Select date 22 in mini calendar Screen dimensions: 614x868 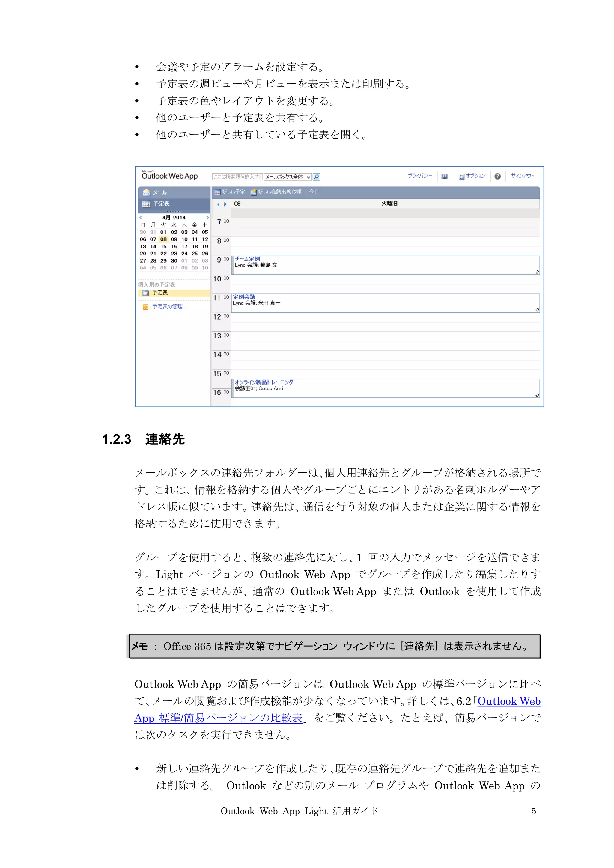pyautogui.click(x=163, y=254)
